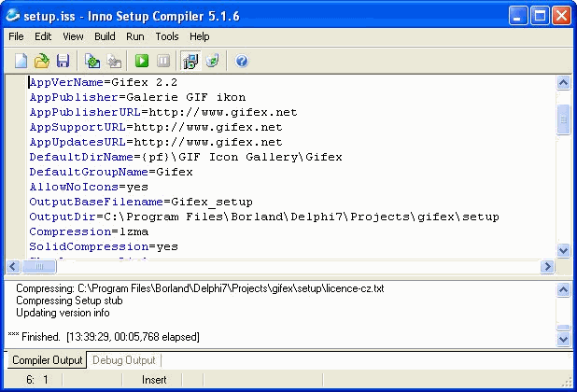This screenshot has width=577, height=392.
Task: Click the Compression=lzma line
Action: tap(89, 231)
